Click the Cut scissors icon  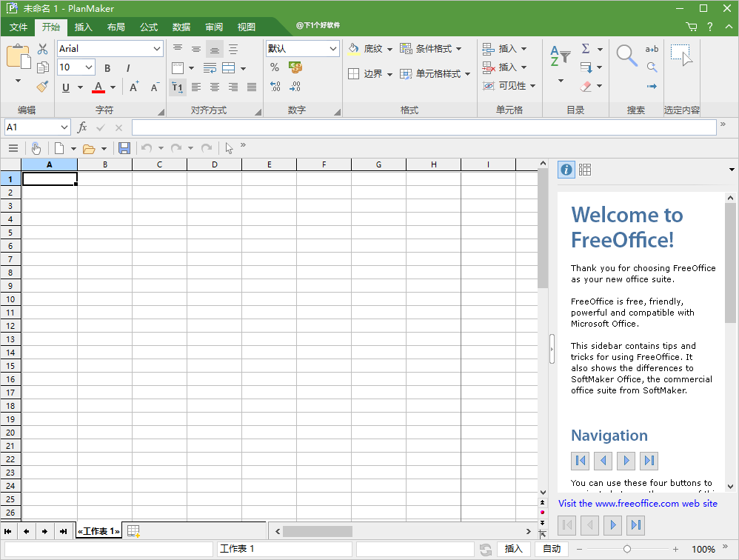43,49
